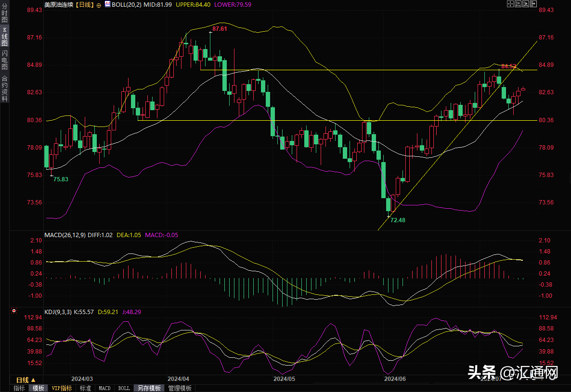Click the DEA:1.05 value
This screenshot has width=571, height=392.
point(129,235)
